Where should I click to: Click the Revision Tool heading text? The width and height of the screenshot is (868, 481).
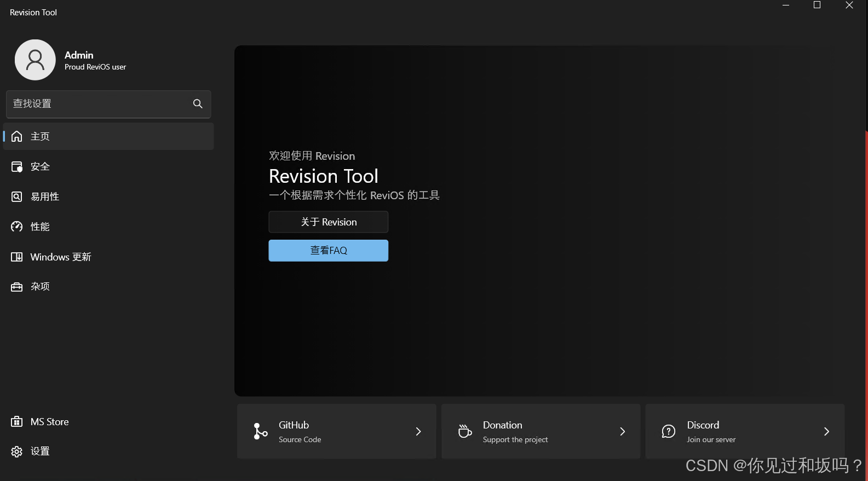click(x=324, y=176)
